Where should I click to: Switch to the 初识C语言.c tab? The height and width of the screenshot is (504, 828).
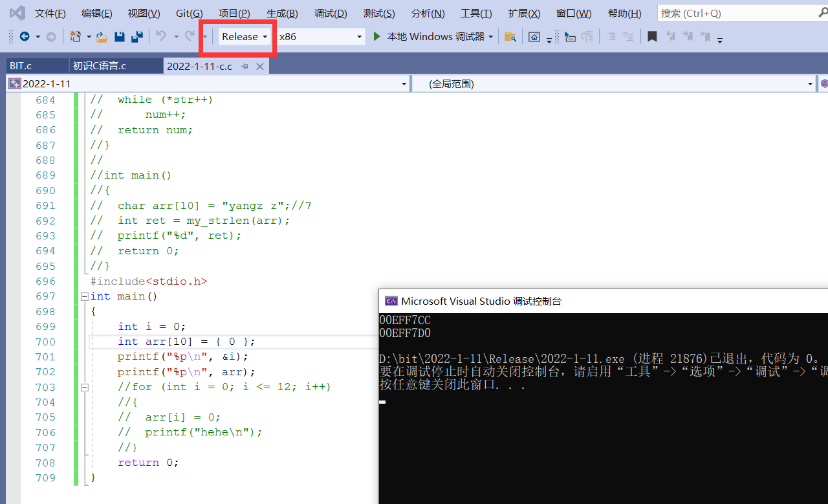tap(100, 66)
